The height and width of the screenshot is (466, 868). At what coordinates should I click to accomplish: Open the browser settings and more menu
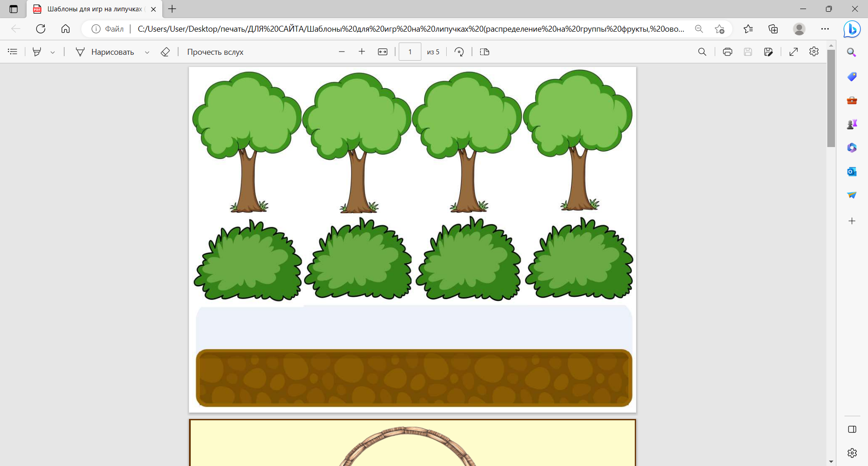[x=825, y=29]
